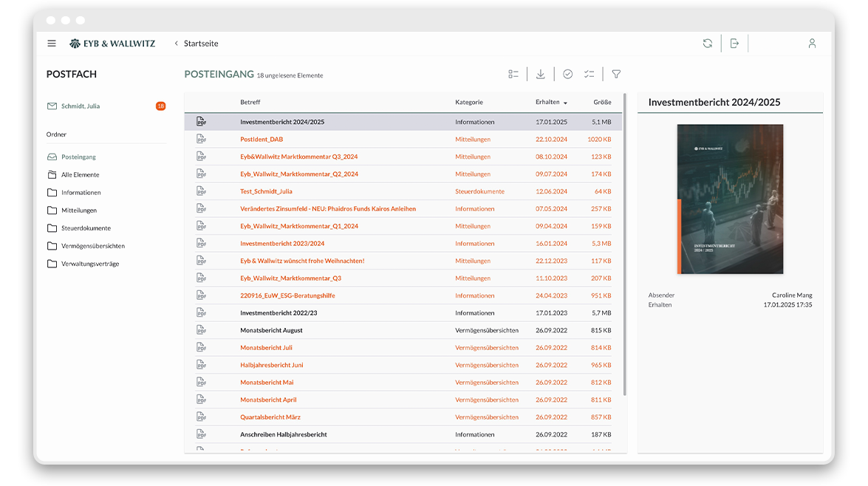Open Eyb & Wallwitz wünscht frohe Weihnachten
Image resolution: width=868 pixels, height=486 pixels.
coord(302,261)
